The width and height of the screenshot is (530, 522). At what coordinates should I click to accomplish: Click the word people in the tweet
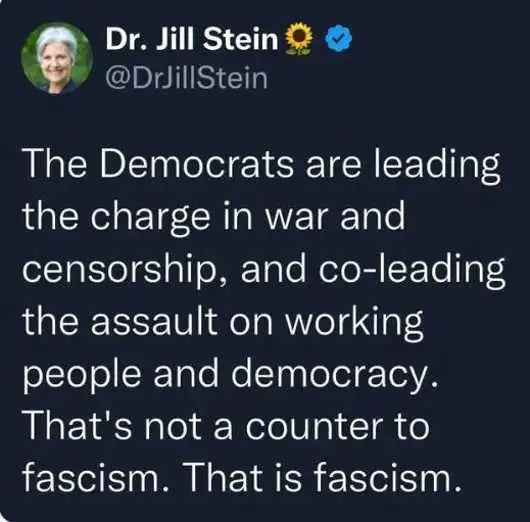tap(82, 377)
